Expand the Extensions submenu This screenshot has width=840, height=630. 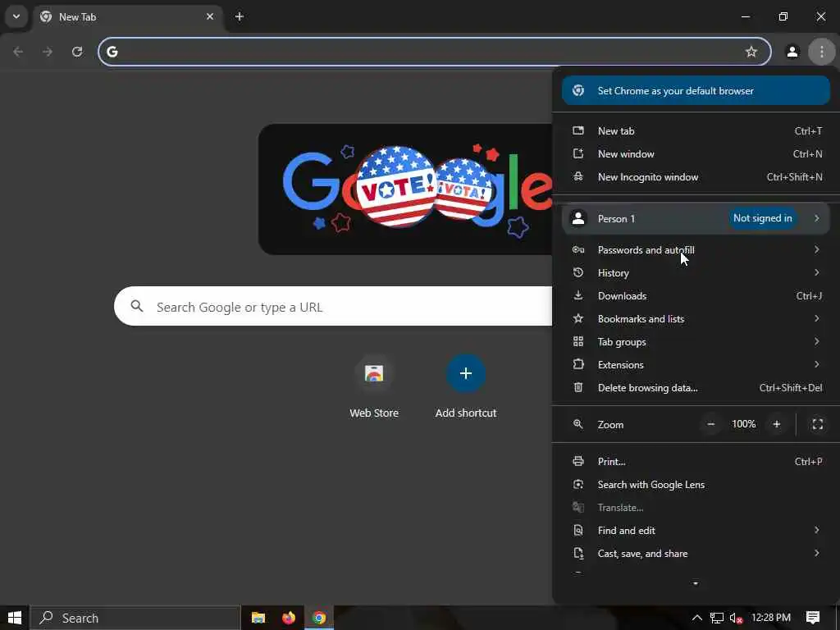tap(696, 365)
